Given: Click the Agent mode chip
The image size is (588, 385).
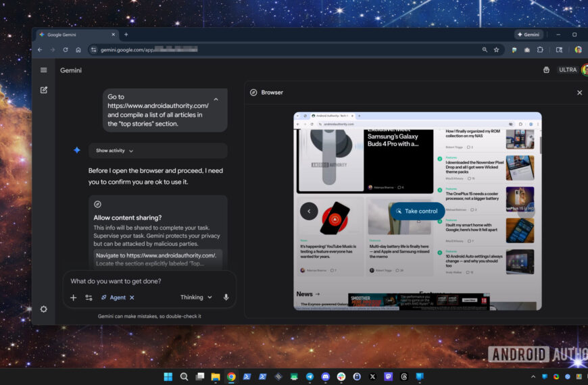Looking at the screenshot, I should pos(114,298).
